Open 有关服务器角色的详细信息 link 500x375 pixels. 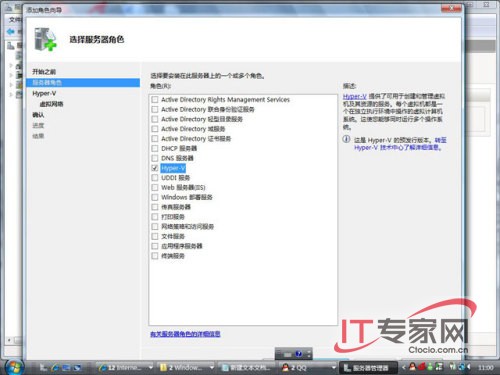(185, 334)
